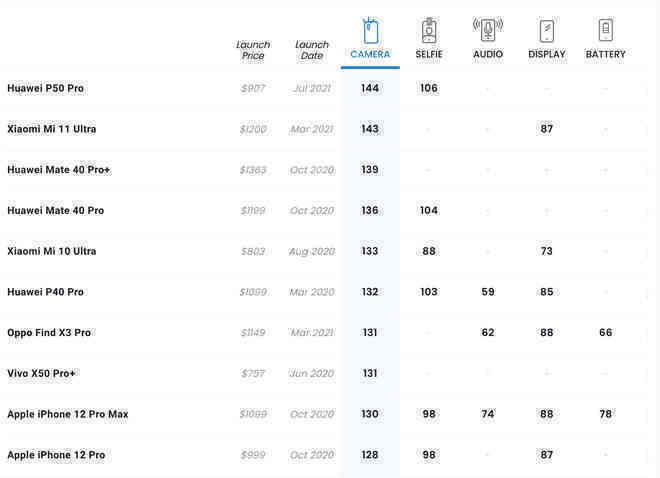Viewport: 660px width, 478px height.
Task: Open Apple iPhone 12 Pro Max entry
Action: (68, 414)
